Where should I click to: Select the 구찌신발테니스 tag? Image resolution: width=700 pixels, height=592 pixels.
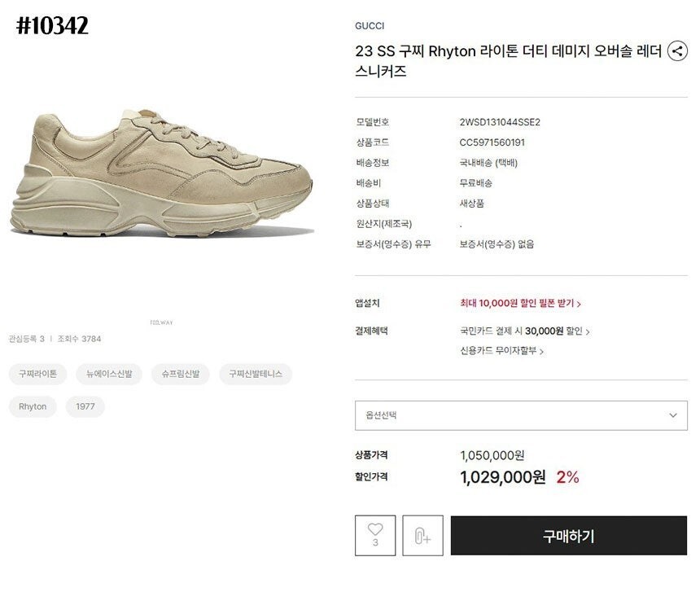pos(256,374)
